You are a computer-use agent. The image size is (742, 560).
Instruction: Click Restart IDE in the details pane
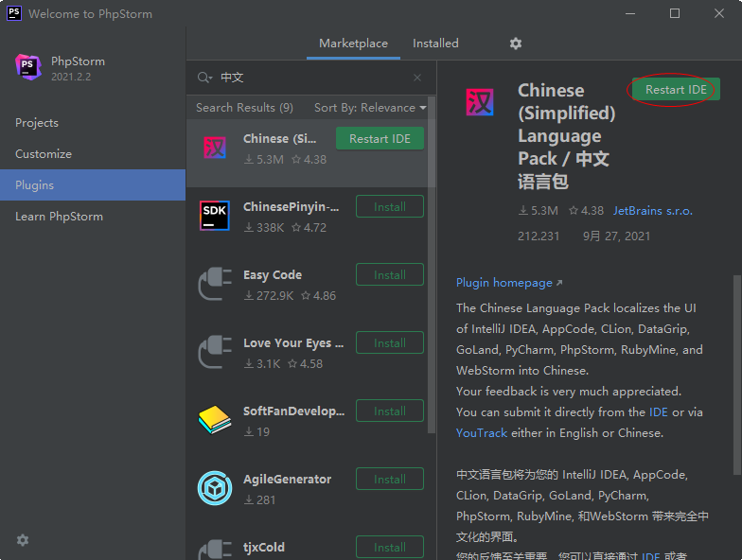676,89
